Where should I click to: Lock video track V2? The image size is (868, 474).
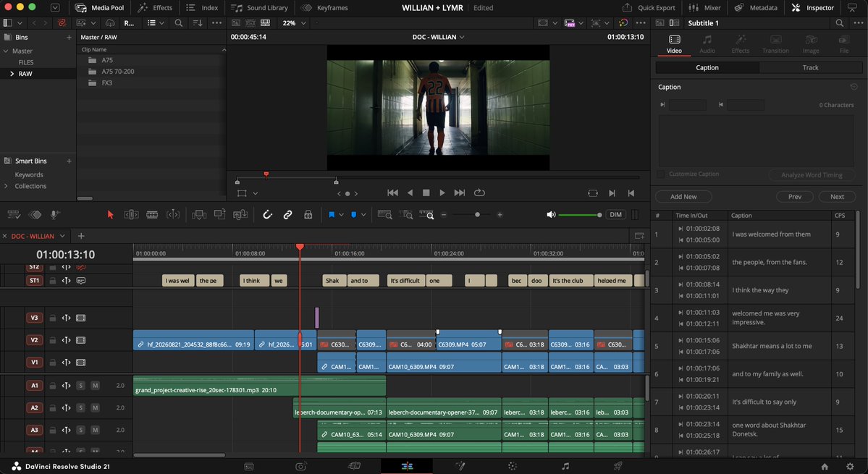coord(53,340)
